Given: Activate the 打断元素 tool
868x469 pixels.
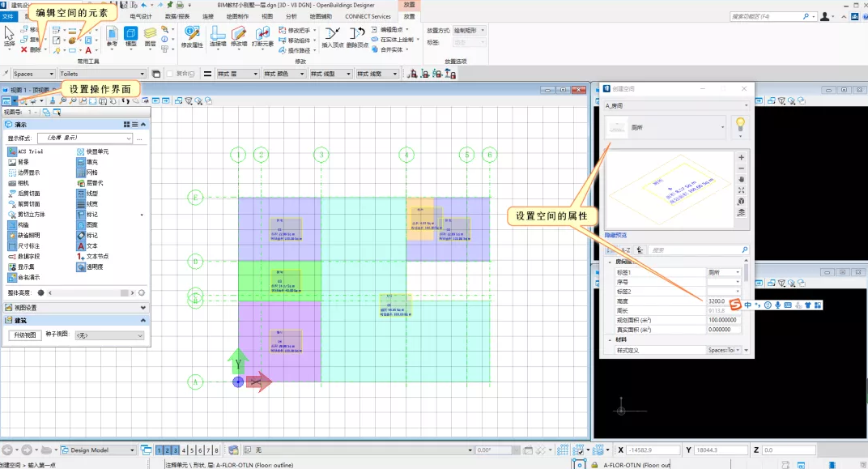Looking at the screenshot, I should click(262, 37).
